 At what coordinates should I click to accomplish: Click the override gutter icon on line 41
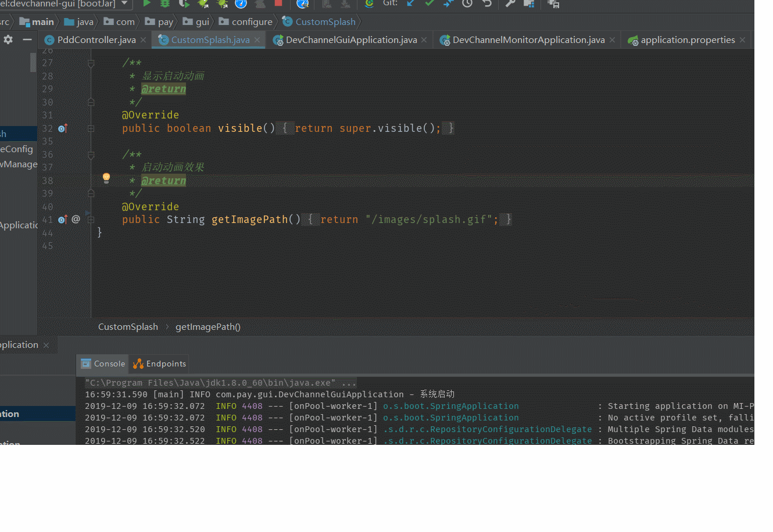[63, 220]
